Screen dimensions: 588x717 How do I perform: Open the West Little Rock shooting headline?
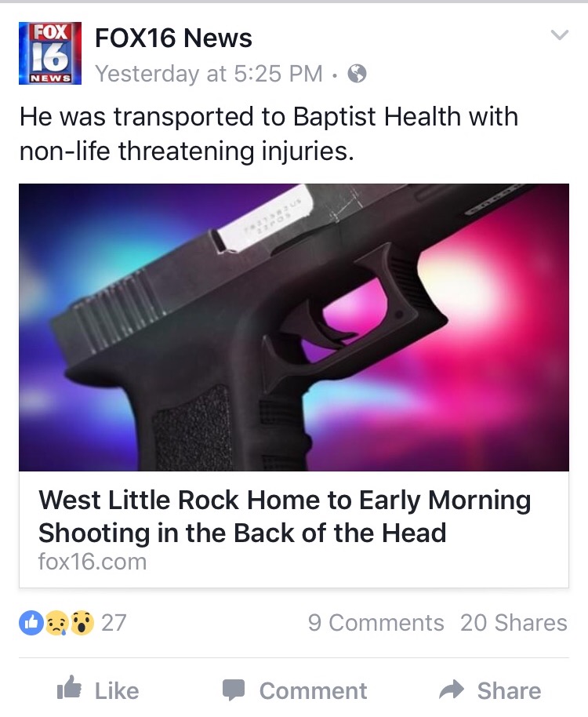pos(284,516)
